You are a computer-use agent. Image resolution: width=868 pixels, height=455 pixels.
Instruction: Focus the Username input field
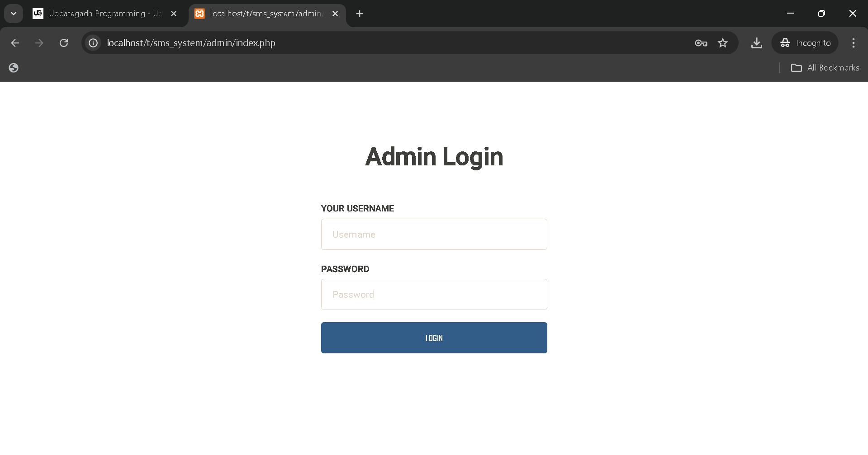point(434,235)
